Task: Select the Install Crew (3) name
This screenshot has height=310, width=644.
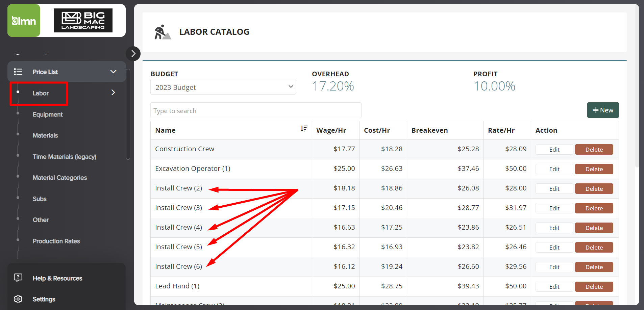Action: pyautogui.click(x=178, y=208)
